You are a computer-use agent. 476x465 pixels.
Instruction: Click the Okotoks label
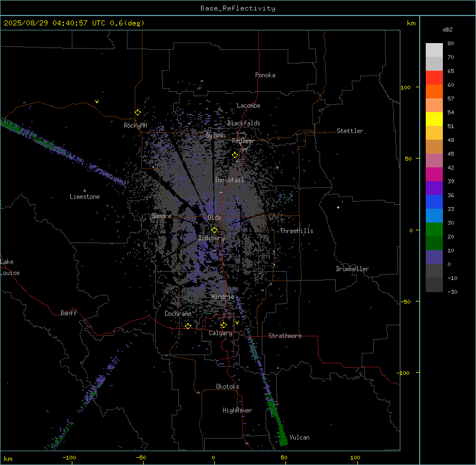pyautogui.click(x=228, y=387)
